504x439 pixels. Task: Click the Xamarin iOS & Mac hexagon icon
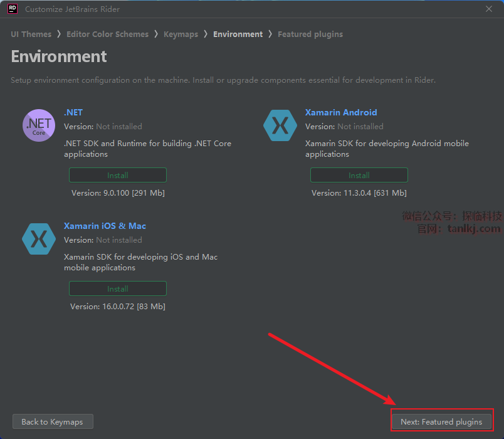(39, 239)
